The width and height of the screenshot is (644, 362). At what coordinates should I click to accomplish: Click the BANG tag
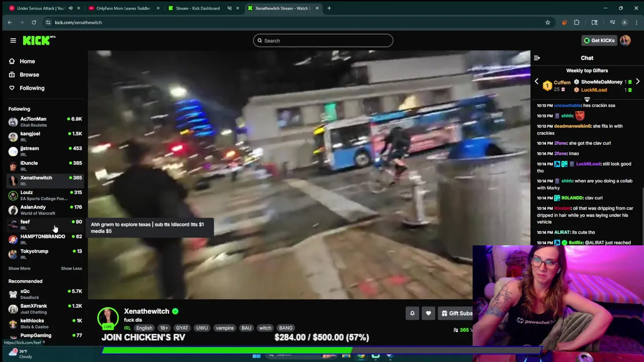286,328
